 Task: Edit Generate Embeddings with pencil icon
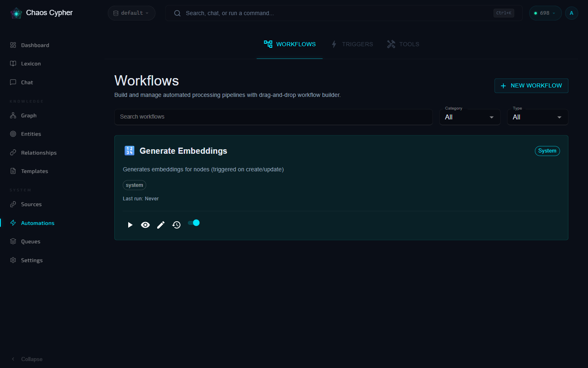pyautogui.click(x=161, y=225)
